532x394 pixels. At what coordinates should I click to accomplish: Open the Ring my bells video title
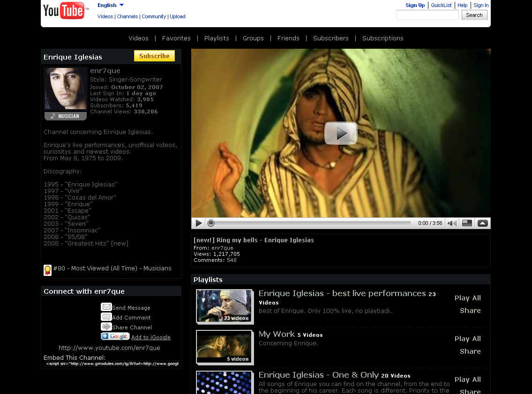[254, 240]
